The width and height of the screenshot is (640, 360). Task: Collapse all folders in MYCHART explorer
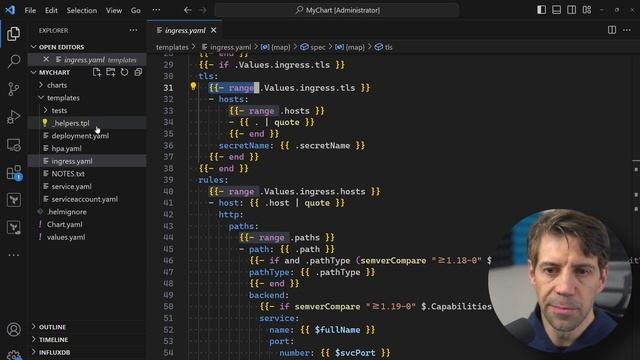tap(138, 72)
